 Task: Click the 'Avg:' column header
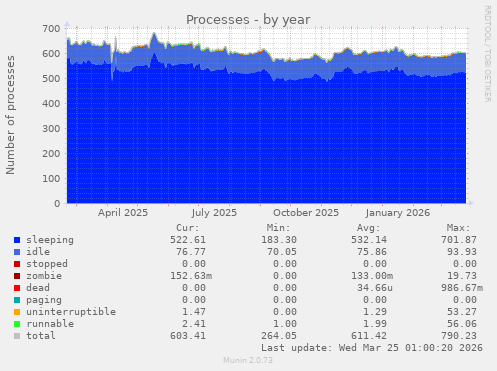369,228
